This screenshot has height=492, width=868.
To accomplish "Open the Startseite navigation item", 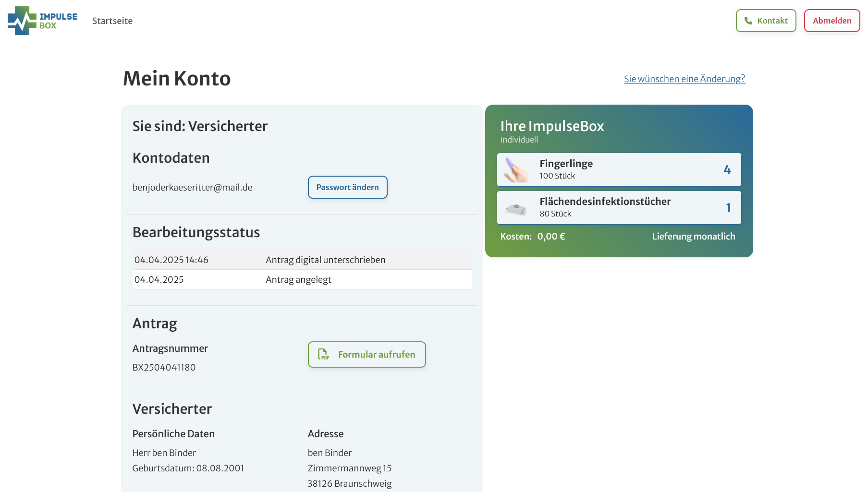I will coord(112,21).
